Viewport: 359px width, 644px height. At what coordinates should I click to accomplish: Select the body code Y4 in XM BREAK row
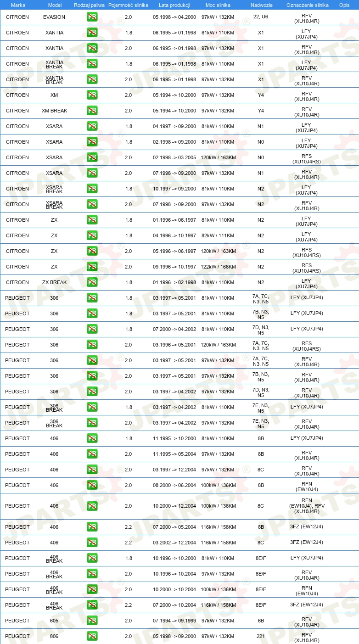click(x=261, y=111)
